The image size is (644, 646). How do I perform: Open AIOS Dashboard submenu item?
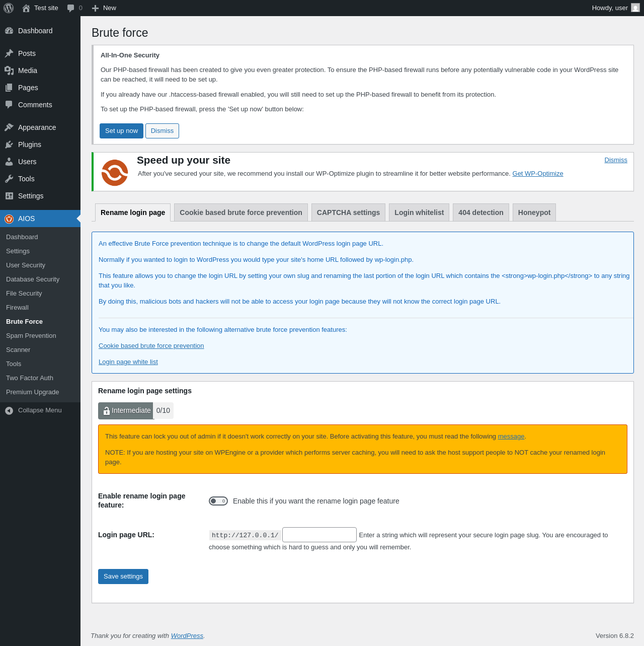(40, 237)
